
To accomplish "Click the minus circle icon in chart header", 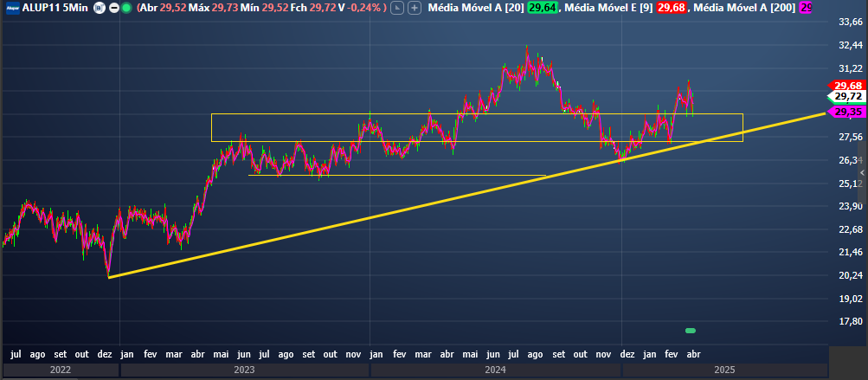I will click(x=114, y=8).
